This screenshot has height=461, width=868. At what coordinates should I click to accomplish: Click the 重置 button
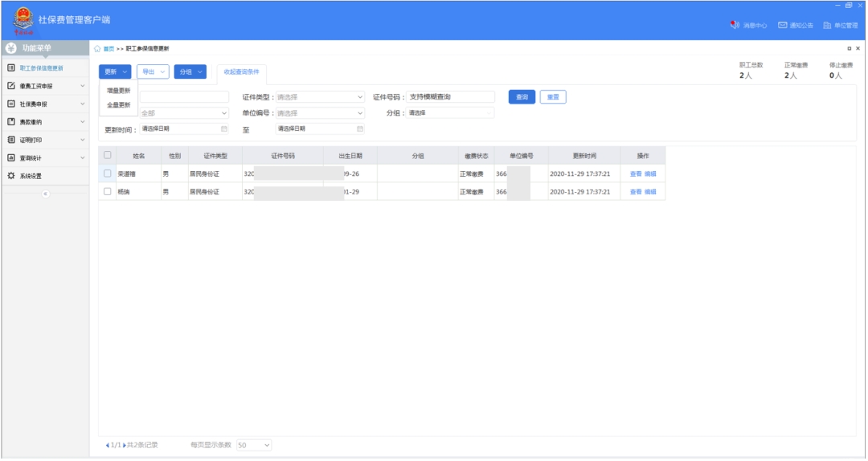tap(553, 97)
